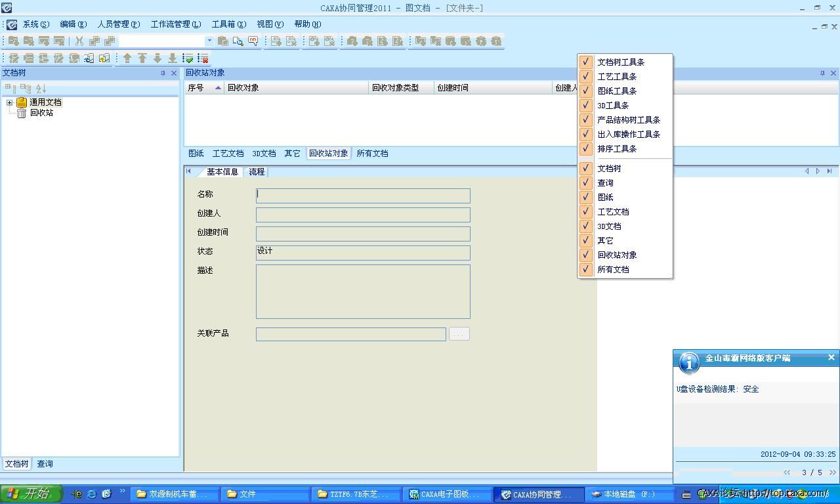This screenshot has width=840, height=504.
Task: Go to previous message in the 金山毒霸 popup
Action: coord(787,472)
